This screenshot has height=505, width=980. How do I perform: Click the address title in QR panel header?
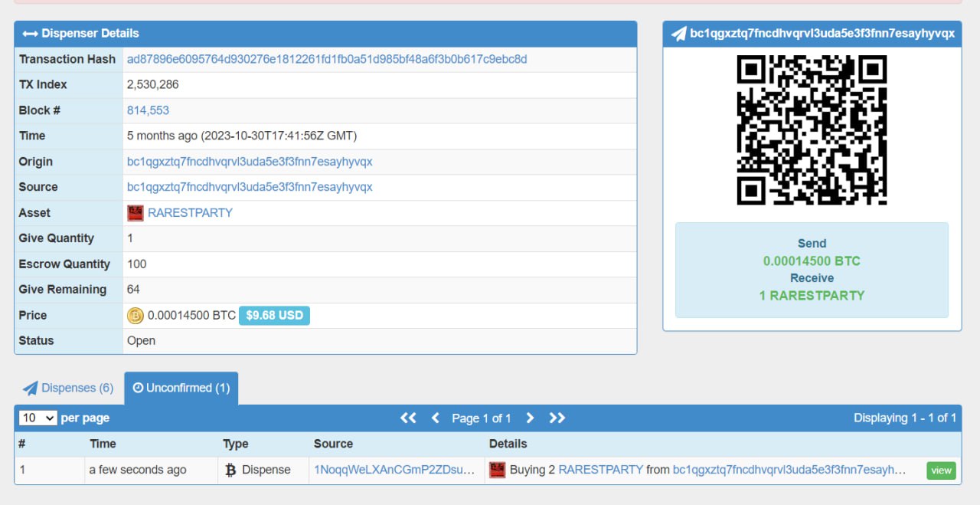[x=822, y=34]
